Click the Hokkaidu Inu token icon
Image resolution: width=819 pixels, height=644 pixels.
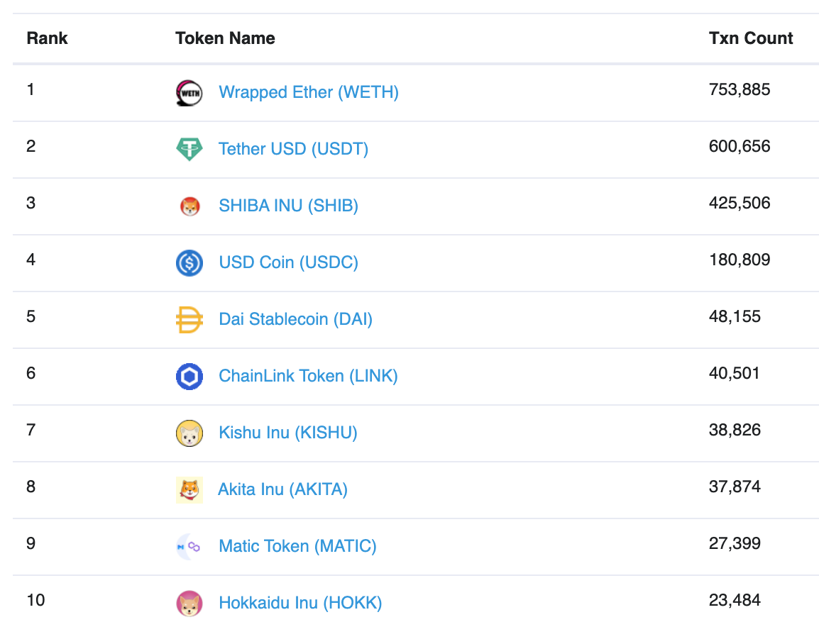[x=189, y=604]
